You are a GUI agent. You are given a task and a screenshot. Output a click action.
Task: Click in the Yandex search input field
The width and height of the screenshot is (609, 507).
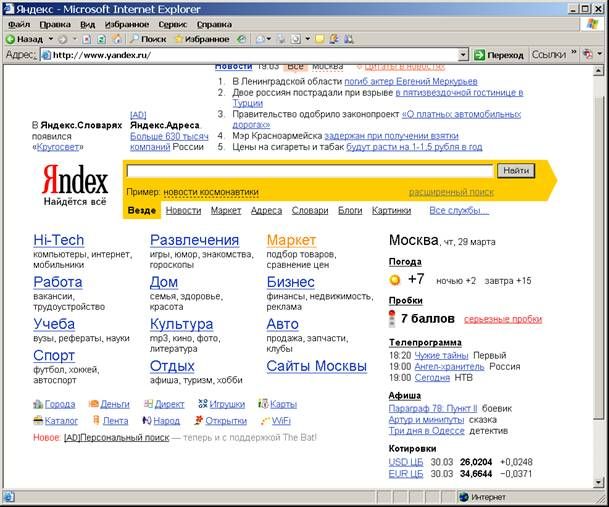click(x=310, y=171)
